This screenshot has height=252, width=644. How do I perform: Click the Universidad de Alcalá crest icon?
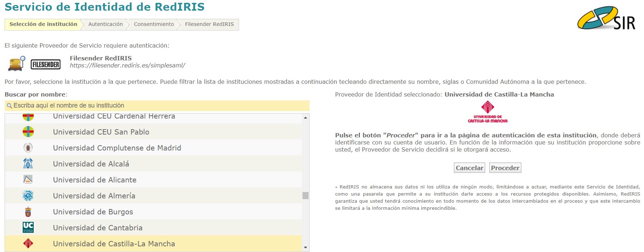point(28,164)
